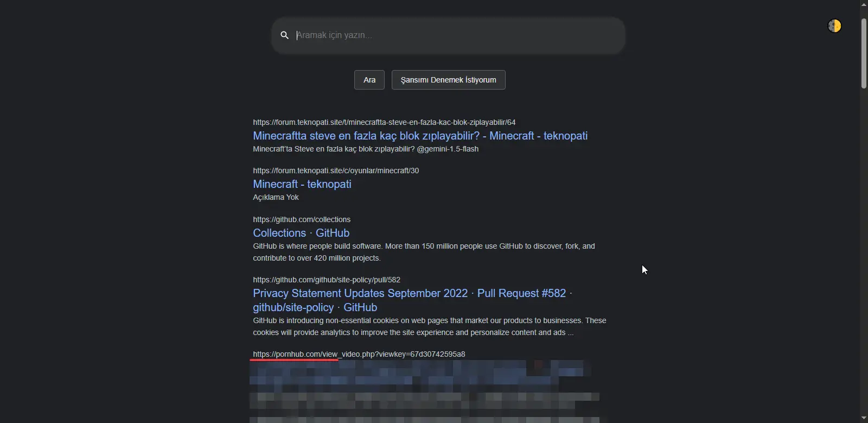Click the forum.teknopati.site/c/oyunlar/minecraft/30 URL text

(336, 171)
